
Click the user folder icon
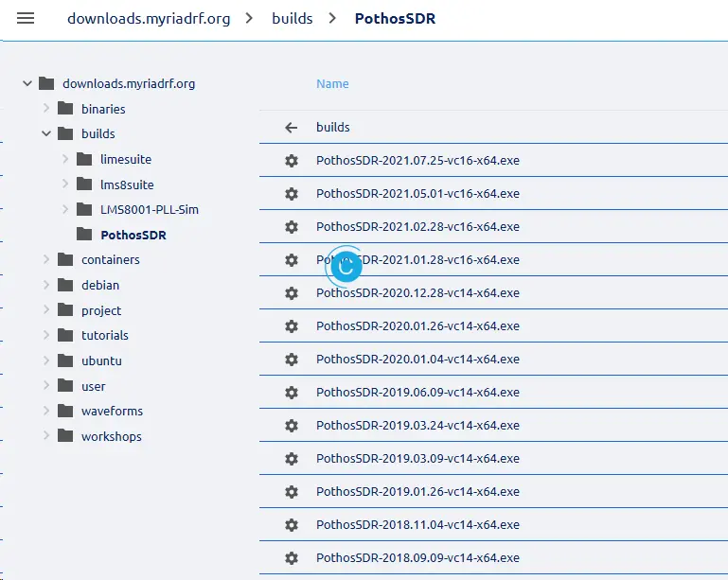point(65,386)
